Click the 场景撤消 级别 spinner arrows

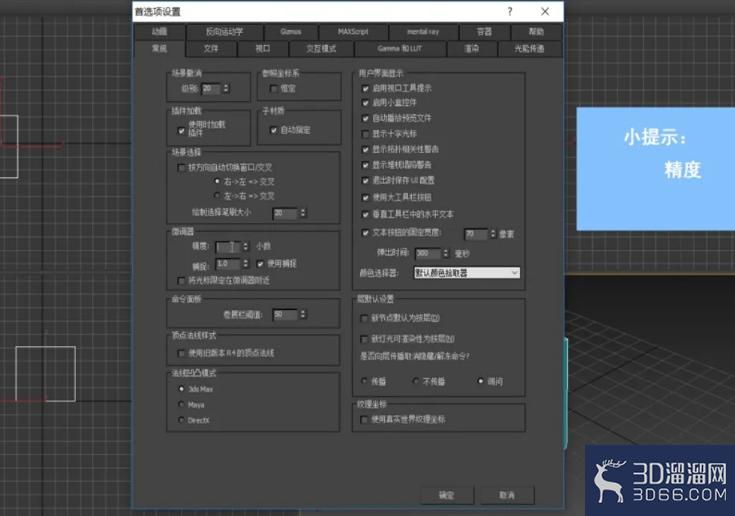[226, 88]
